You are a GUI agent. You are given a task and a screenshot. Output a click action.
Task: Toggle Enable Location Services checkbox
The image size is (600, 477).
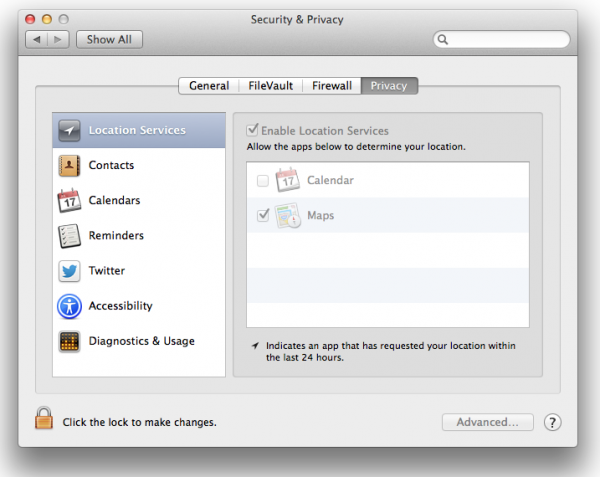click(252, 130)
